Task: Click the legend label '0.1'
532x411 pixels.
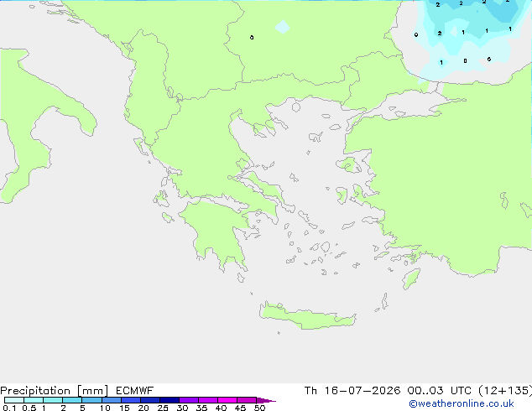Action: (9, 408)
